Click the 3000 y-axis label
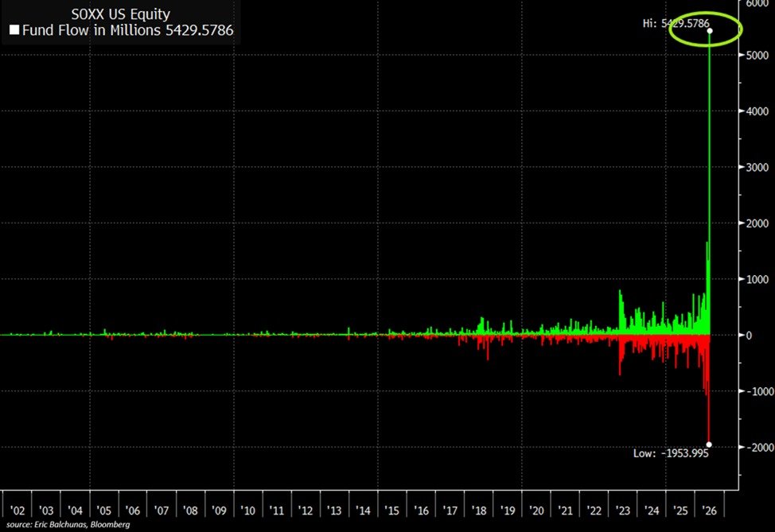Image resolution: width=775 pixels, height=532 pixels. tap(757, 167)
